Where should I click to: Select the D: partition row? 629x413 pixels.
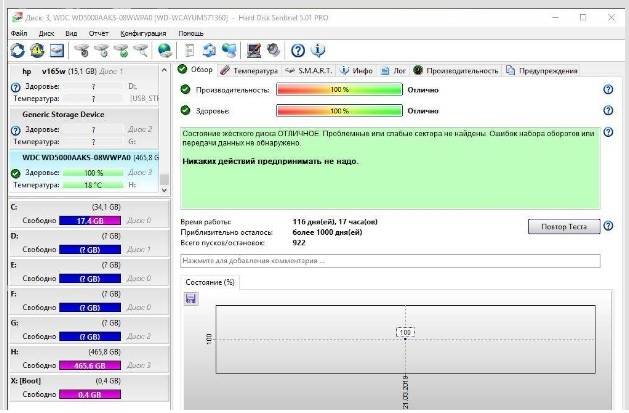coord(89,243)
